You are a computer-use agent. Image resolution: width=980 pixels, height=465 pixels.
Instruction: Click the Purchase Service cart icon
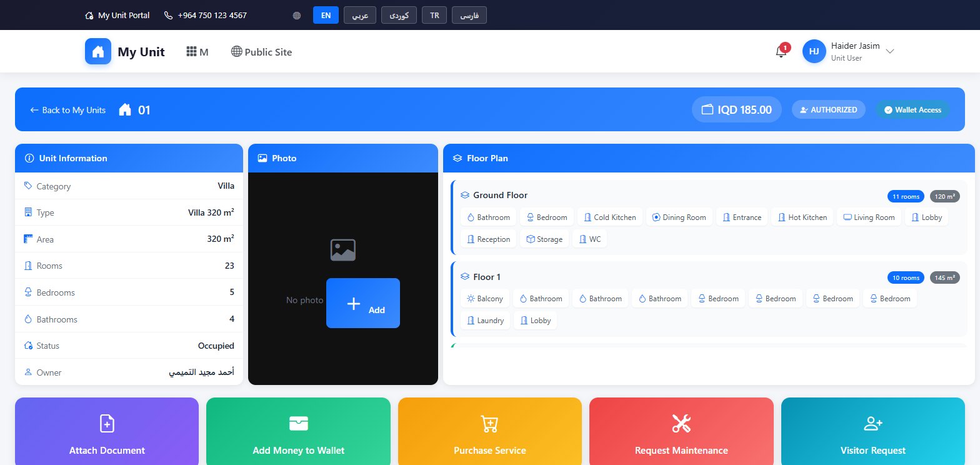click(x=489, y=423)
